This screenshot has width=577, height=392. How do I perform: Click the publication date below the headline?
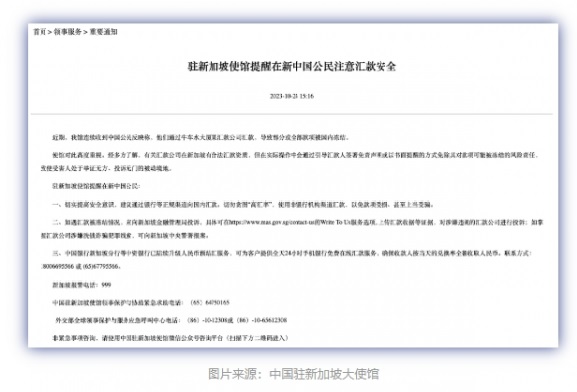[x=292, y=96]
